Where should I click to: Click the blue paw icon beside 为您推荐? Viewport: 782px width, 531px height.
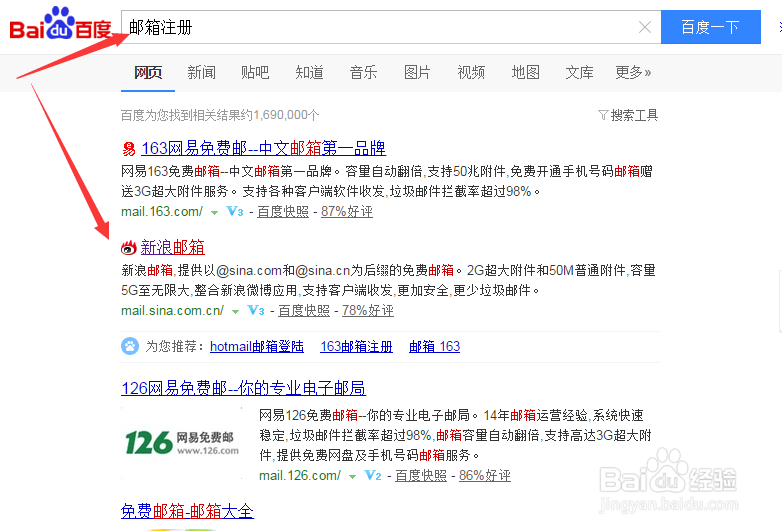pos(130,346)
